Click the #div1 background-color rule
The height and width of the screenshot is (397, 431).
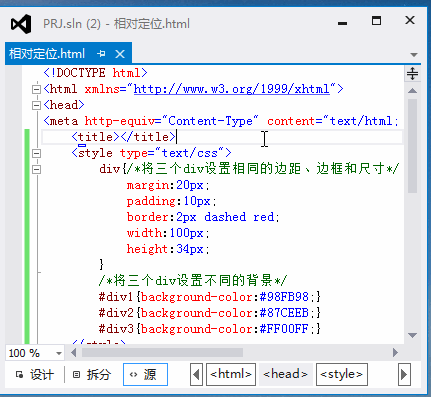(x=210, y=297)
